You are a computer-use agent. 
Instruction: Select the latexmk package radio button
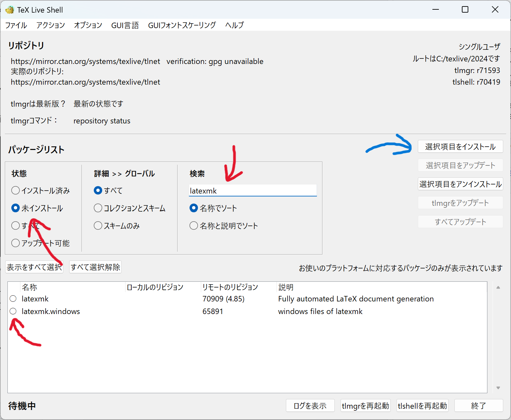tap(13, 299)
